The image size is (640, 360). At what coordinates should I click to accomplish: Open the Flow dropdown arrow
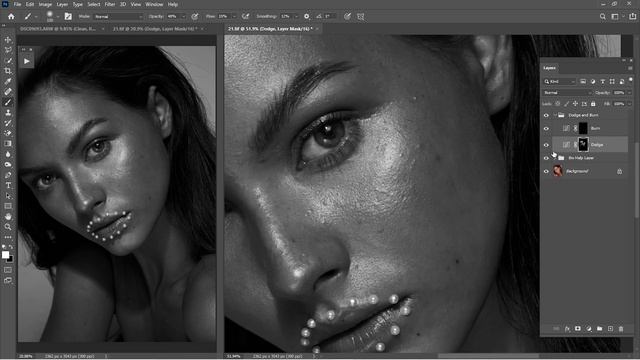[234, 16]
